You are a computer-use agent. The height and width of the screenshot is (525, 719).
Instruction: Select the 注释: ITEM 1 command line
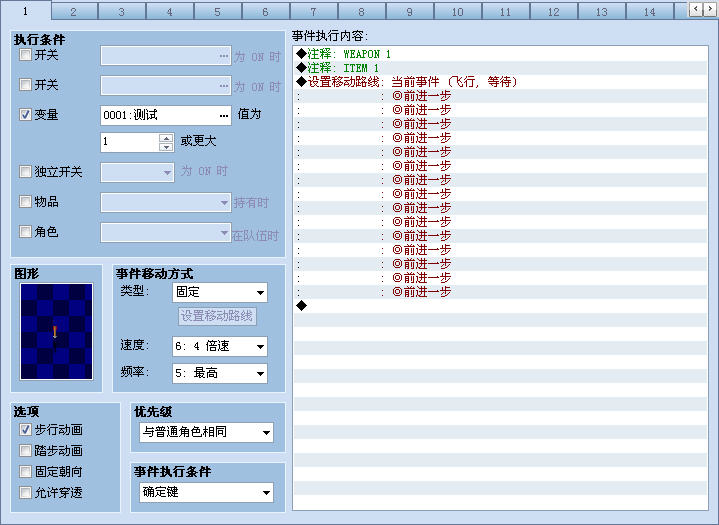click(500, 68)
